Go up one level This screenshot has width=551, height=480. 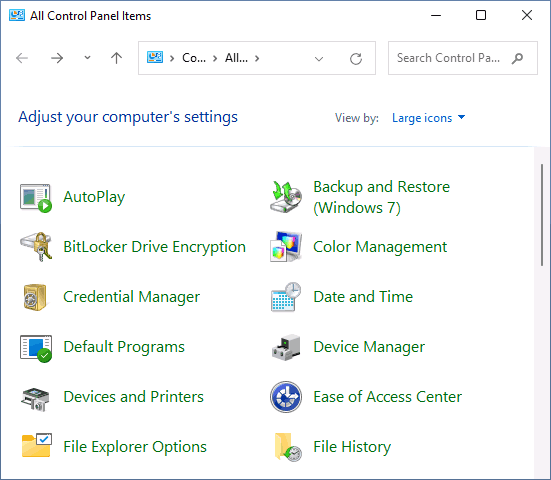(116, 58)
